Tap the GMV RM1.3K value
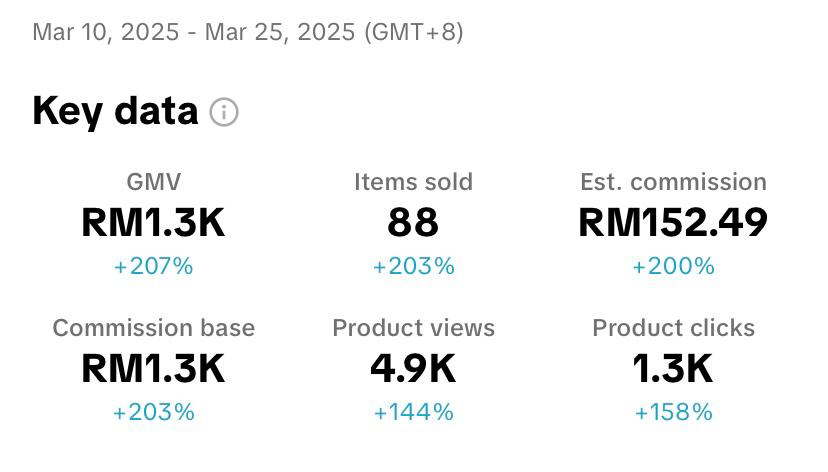The height and width of the screenshot is (472, 828). (x=154, y=223)
